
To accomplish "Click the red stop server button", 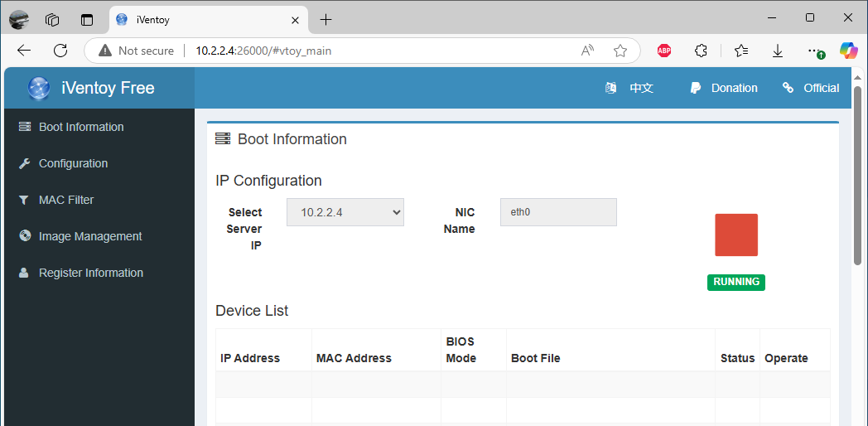I will point(735,235).
